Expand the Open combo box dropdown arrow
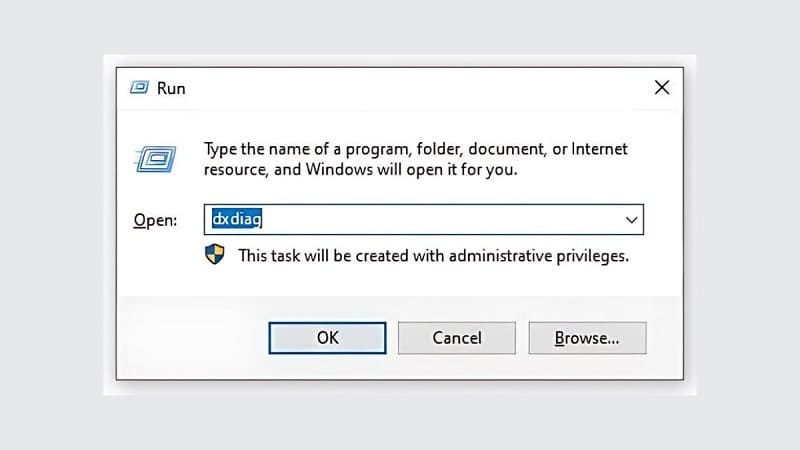 click(631, 219)
